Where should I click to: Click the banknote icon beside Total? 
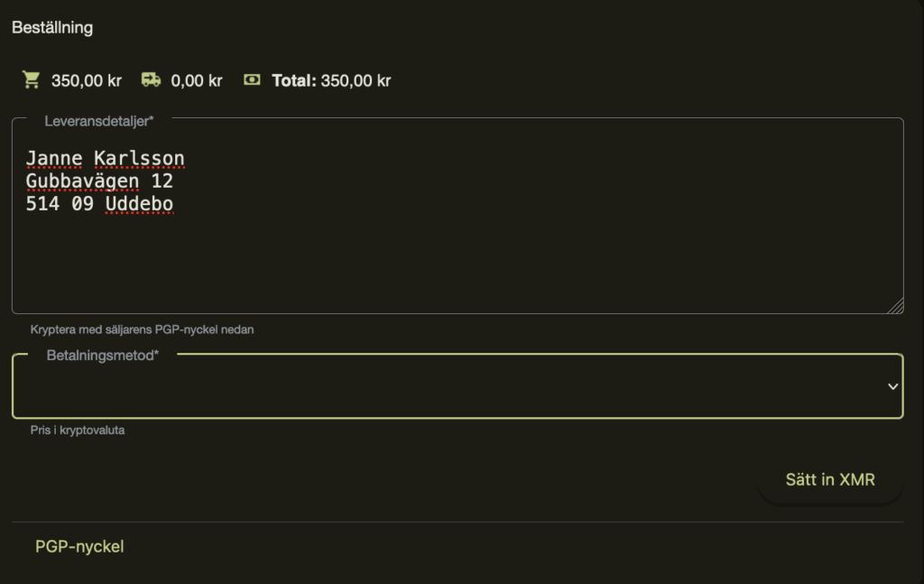tap(253, 80)
